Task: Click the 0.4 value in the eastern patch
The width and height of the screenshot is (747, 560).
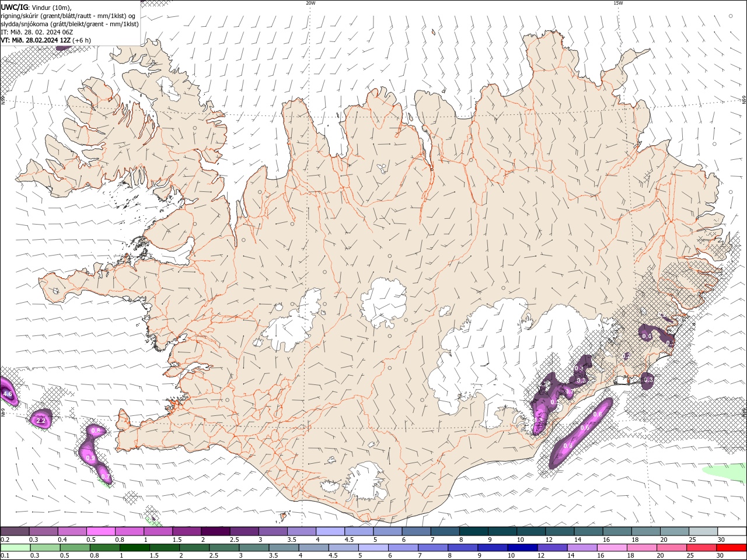Action: pos(647,336)
